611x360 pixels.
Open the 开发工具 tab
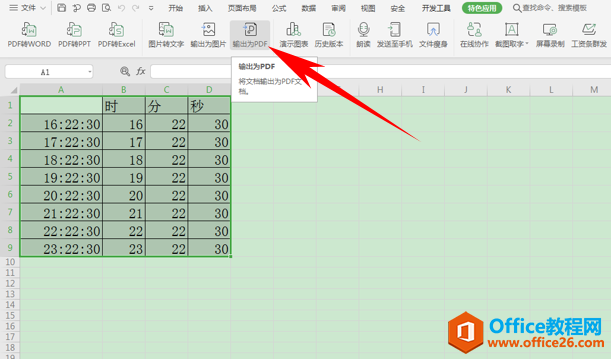(x=436, y=8)
